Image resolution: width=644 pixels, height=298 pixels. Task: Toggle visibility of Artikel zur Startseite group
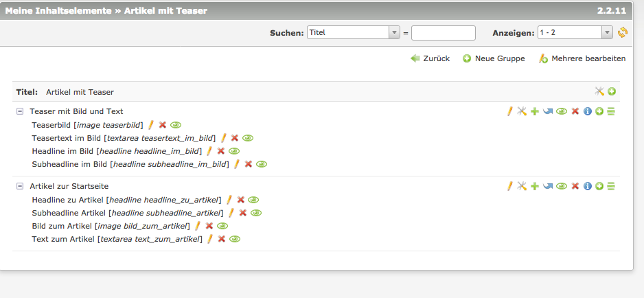click(x=562, y=186)
